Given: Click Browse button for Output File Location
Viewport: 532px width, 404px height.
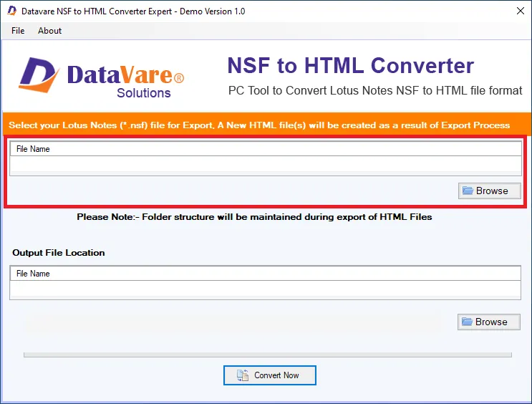Looking at the screenshot, I should pos(488,322).
